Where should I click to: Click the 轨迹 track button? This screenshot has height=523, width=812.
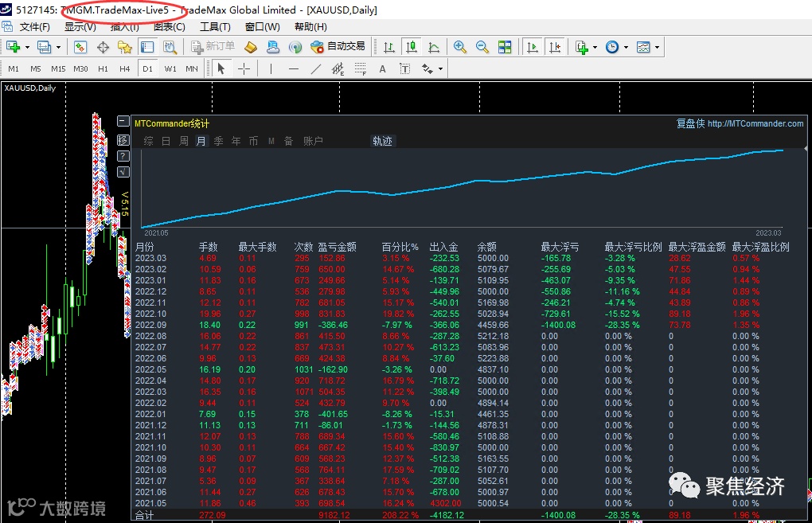coord(383,141)
